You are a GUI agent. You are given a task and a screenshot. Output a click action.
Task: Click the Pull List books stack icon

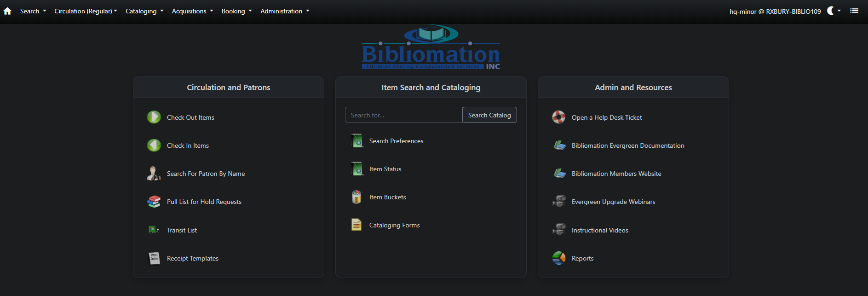(x=154, y=202)
